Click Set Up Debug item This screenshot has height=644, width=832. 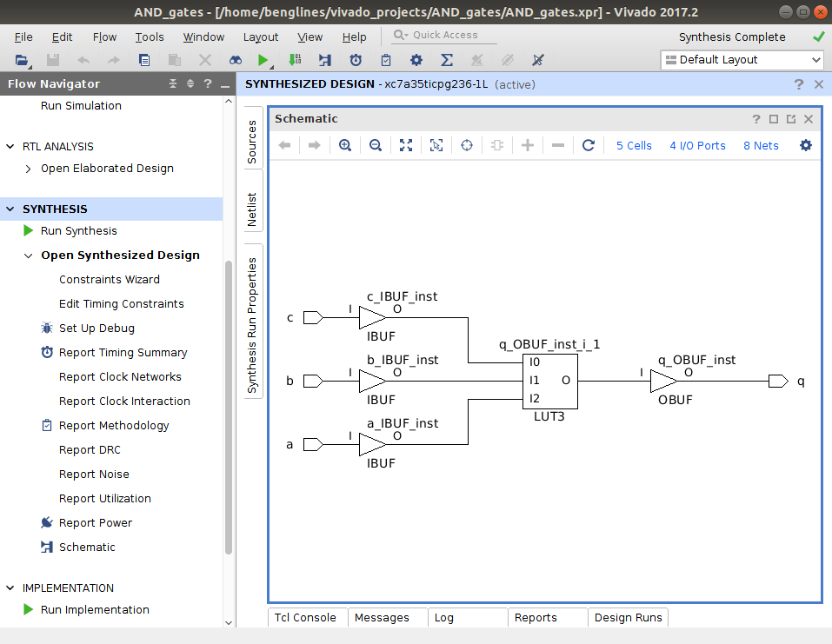click(97, 329)
